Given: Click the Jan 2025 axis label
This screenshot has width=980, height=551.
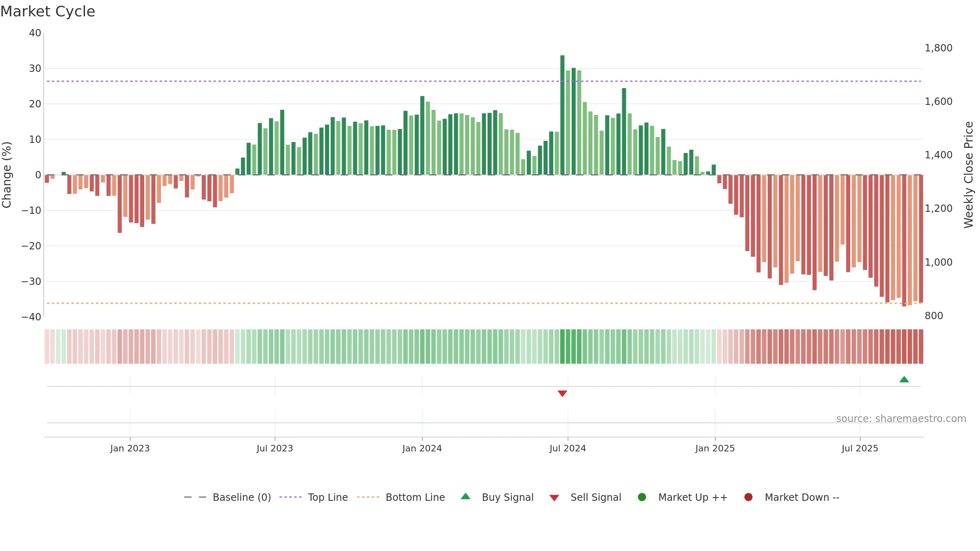Looking at the screenshot, I should 715,449.
